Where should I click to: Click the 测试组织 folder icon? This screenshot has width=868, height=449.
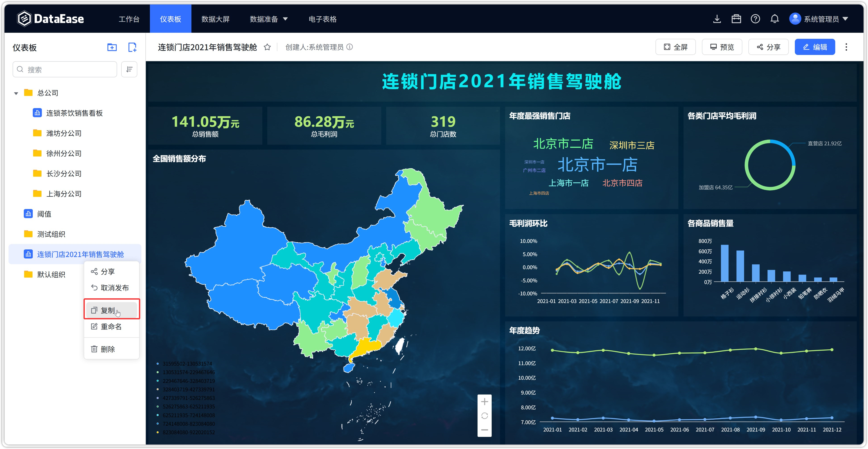tap(28, 234)
